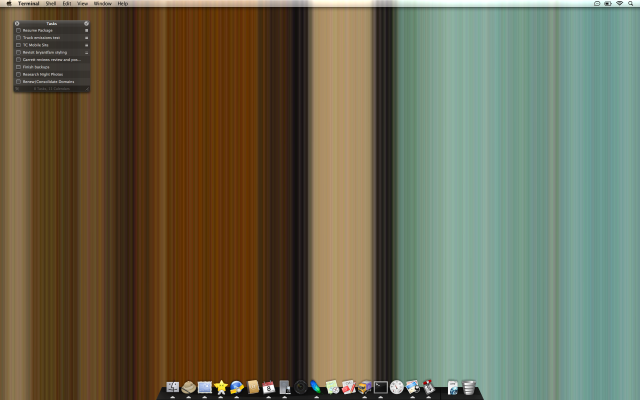
Task: Open the View menu
Action: (x=82, y=3)
